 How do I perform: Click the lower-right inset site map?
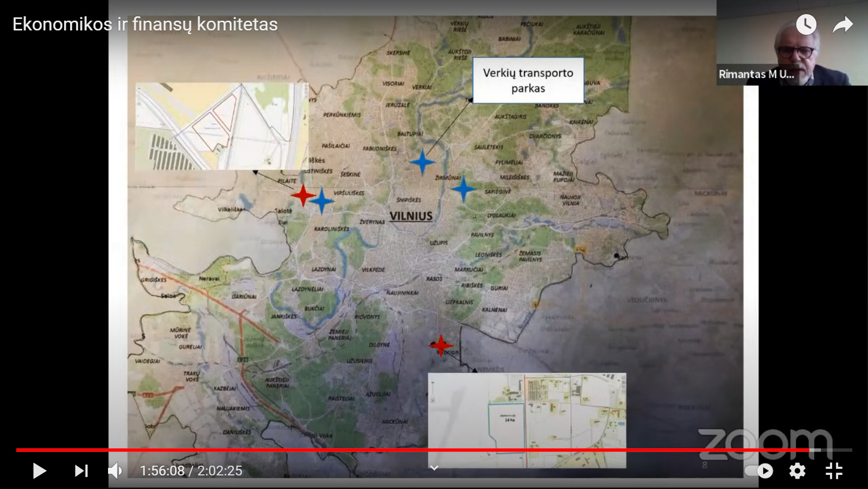point(527,419)
